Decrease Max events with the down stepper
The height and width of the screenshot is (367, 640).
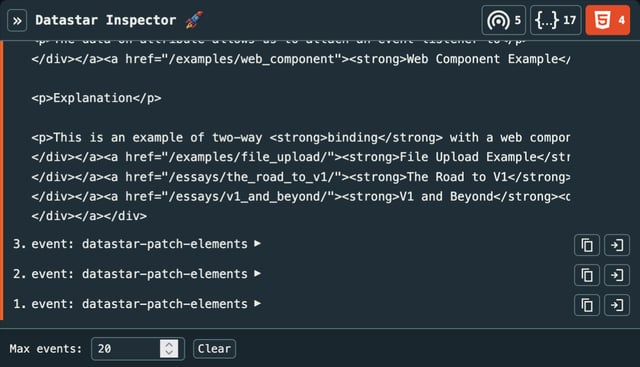click(169, 353)
